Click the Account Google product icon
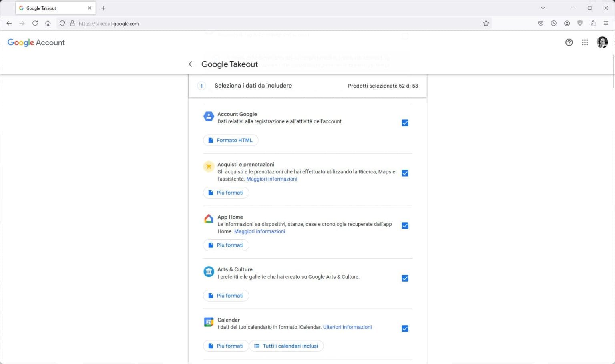 [209, 116]
